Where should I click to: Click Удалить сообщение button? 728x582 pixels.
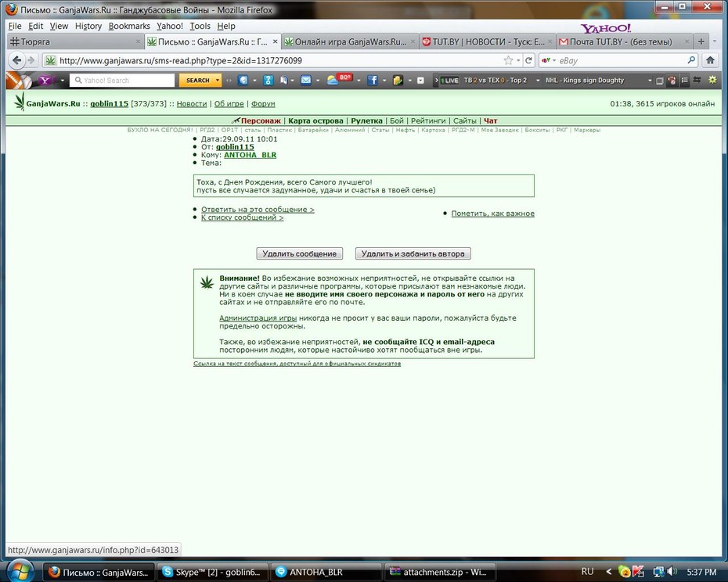click(x=300, y=253)
